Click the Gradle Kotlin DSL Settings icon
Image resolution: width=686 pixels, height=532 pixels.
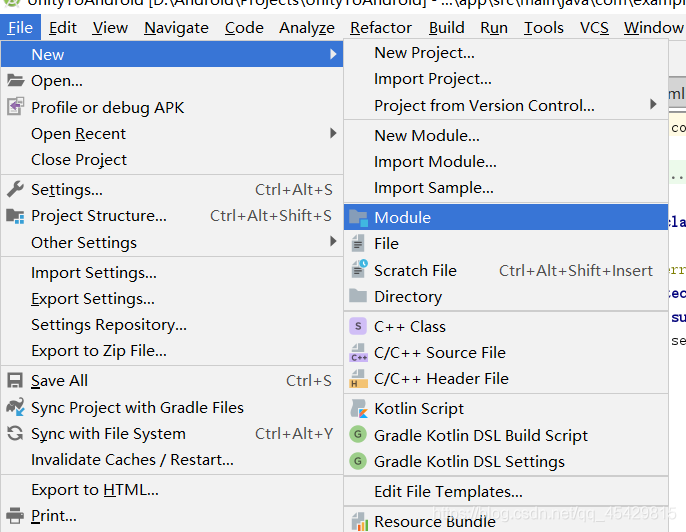click(x=358, y=461)
